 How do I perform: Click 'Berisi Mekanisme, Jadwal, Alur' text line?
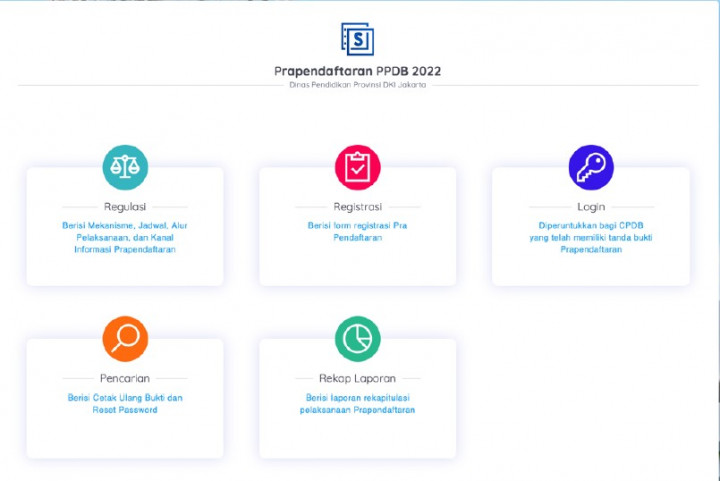pos(125,226)
